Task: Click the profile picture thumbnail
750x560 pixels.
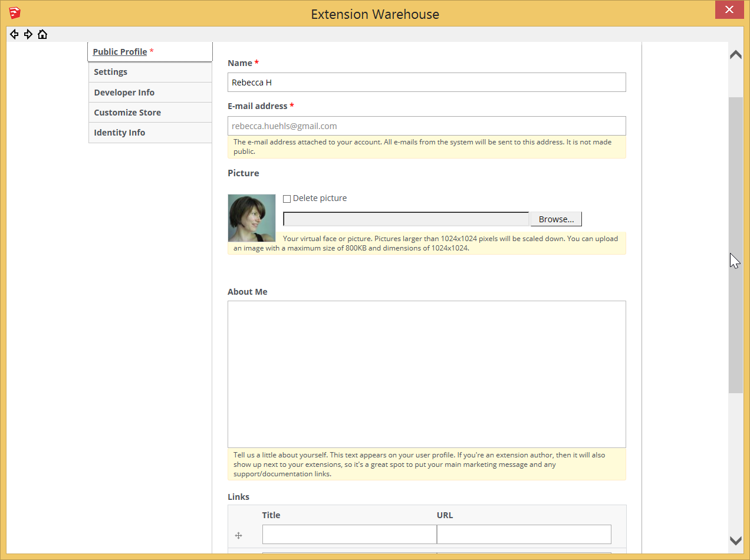Action: point(252,218)
